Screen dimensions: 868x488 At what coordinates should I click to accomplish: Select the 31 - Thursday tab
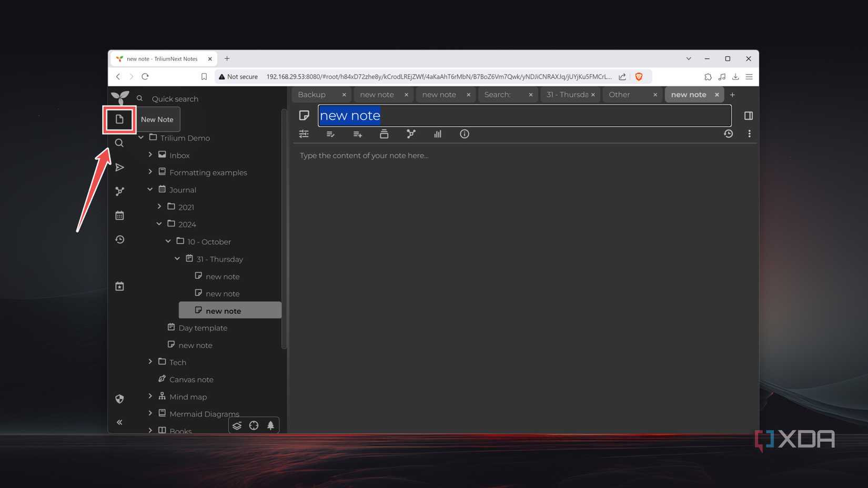pyautogui.click(x=567, y=95)
